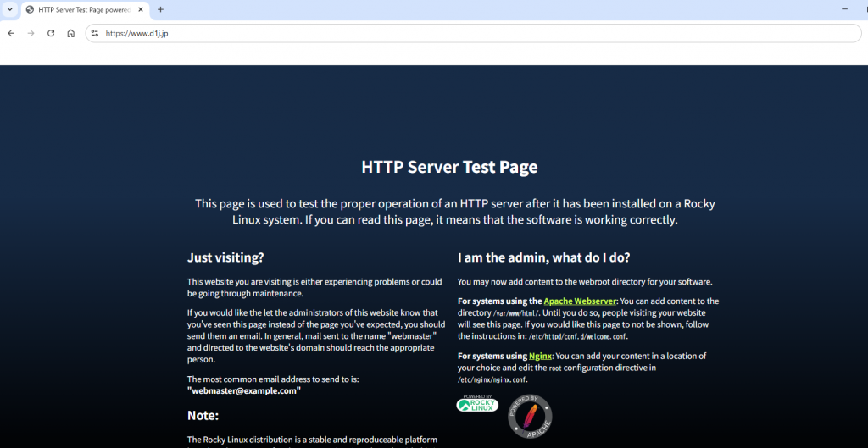Select the HTTP Server Test Page tab
The height and width of the screenshot is (448, 868).
click(85, 10)
